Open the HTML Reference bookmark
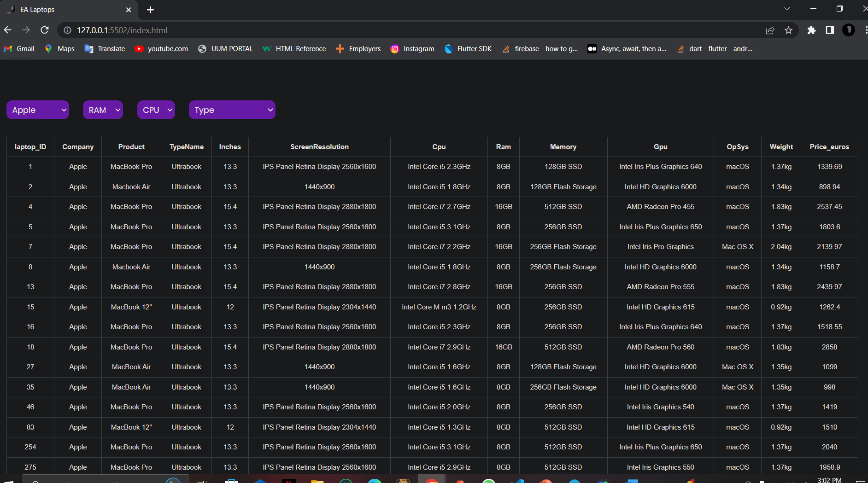This screenshot has height=483, width=868. coord(293,48)
